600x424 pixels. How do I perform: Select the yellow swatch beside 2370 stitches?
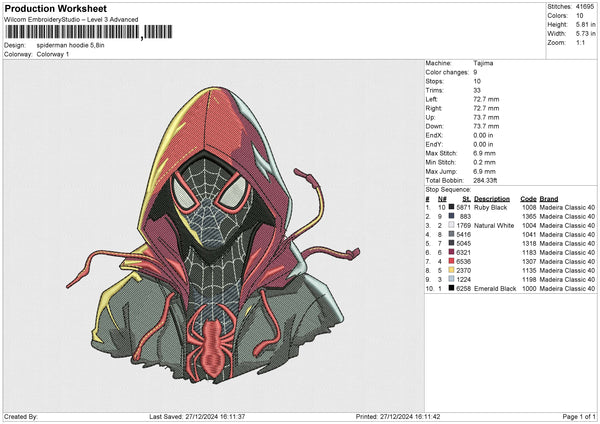[x=452, y=270]
